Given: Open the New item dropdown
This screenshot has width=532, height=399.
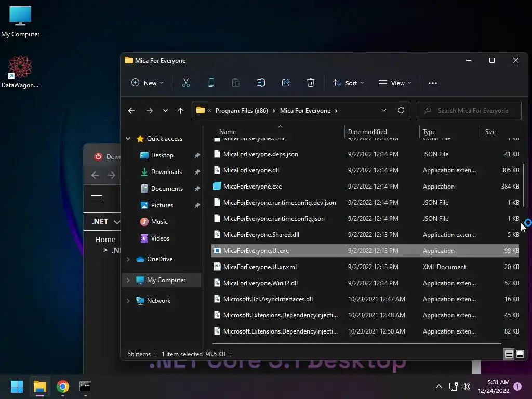Looking at the screenshot, I should click(x=148, y=83).
